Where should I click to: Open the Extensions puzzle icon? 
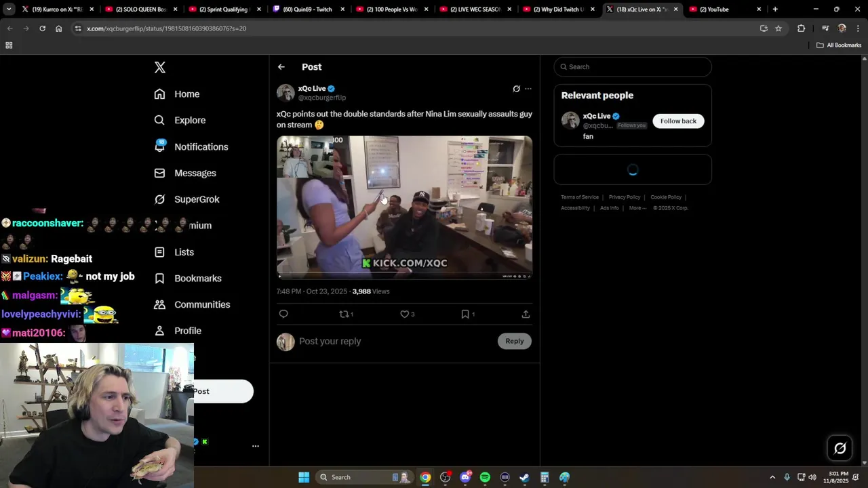click(x=801, y=28)
